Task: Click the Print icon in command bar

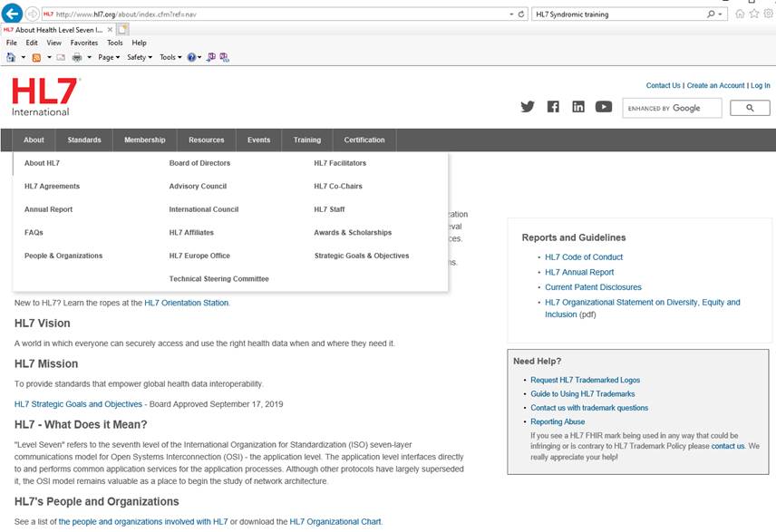Action: tap(77, 57)
